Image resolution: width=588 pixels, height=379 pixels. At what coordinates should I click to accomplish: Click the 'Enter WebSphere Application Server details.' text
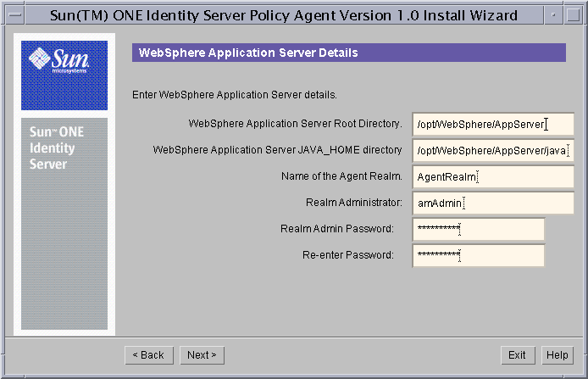[x=235, y=95]
